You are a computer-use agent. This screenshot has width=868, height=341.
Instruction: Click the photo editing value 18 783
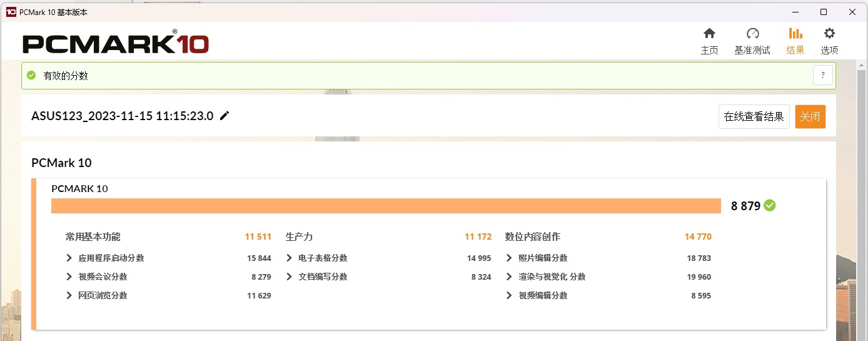(699, 258)
